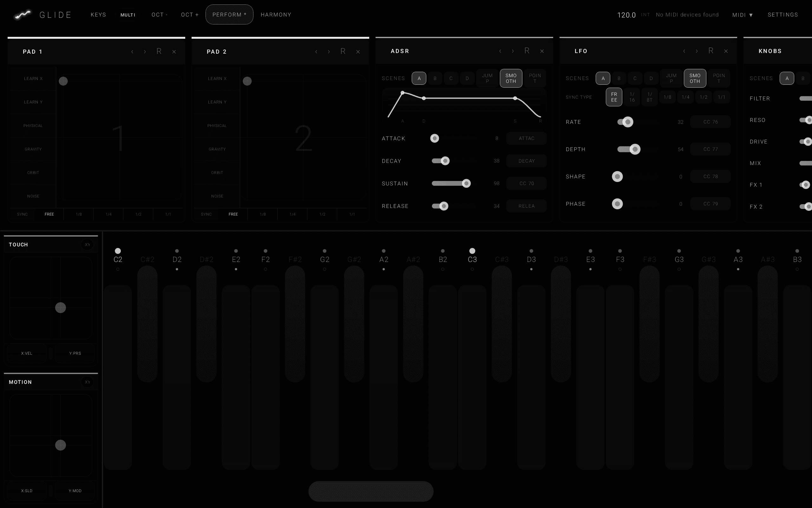Click LEARN Y in PAD 2
This screenshot has height=508, width=812.
pyautogui.click(x=217, y=102)
